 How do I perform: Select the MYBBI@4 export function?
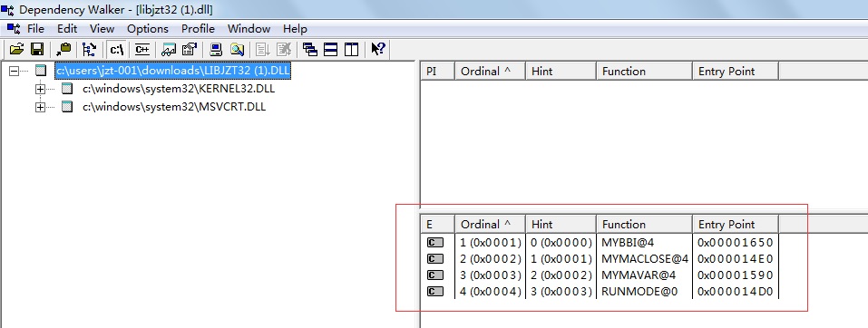(x=629, y=242)
